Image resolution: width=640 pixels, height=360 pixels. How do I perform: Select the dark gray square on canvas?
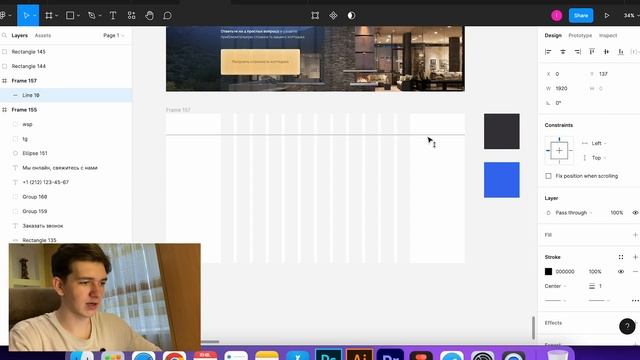pos(502,131)
